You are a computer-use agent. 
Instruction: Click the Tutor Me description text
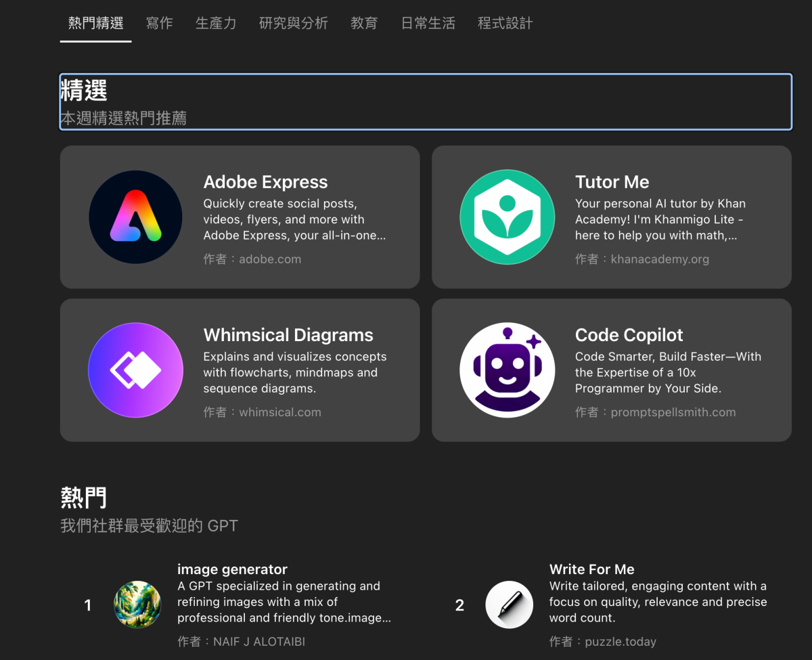pos(660,219)
